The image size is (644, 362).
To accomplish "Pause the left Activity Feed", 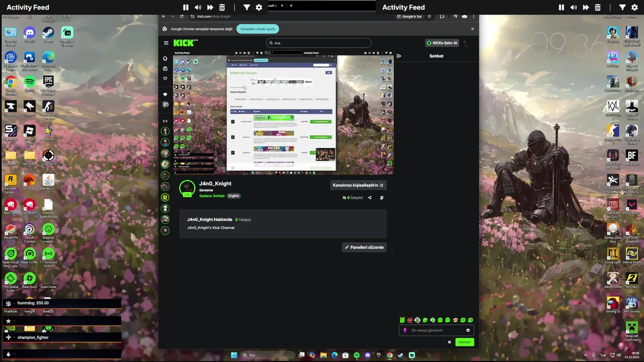I will [186, 8].
